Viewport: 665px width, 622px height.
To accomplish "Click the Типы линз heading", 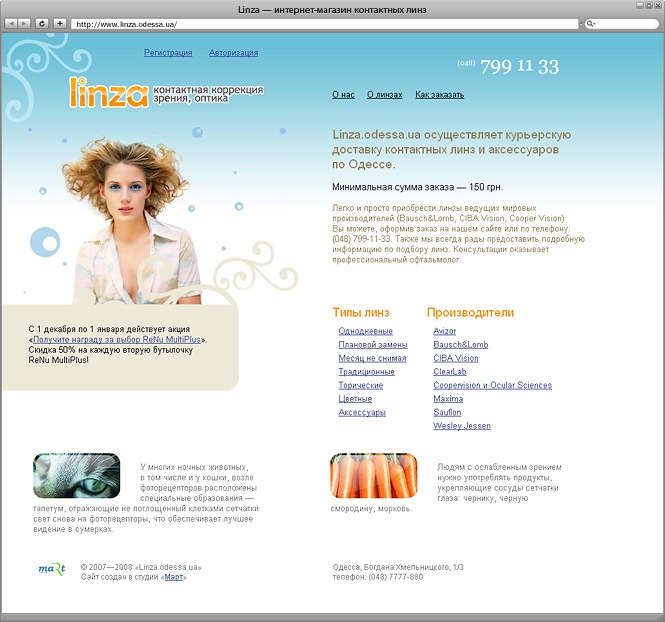I will click(360, 312).
